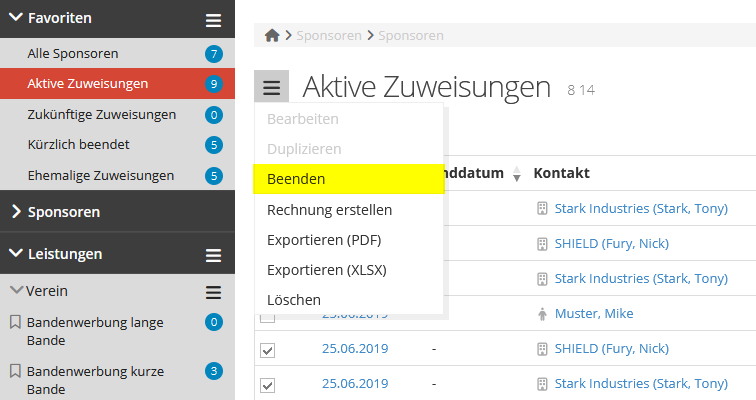Open the Verein section menu icon
Screen dimensions: 756x400
click(213, 292)
